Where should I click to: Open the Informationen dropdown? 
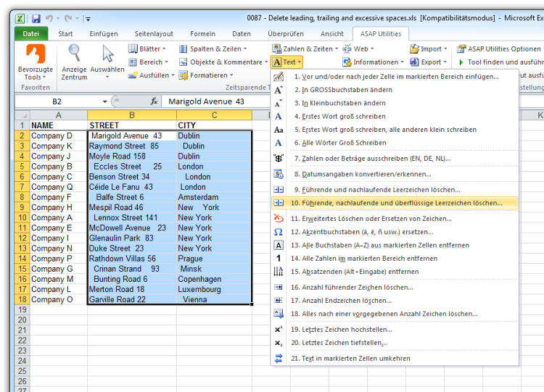pyautogui.click(x=374, y=62)
